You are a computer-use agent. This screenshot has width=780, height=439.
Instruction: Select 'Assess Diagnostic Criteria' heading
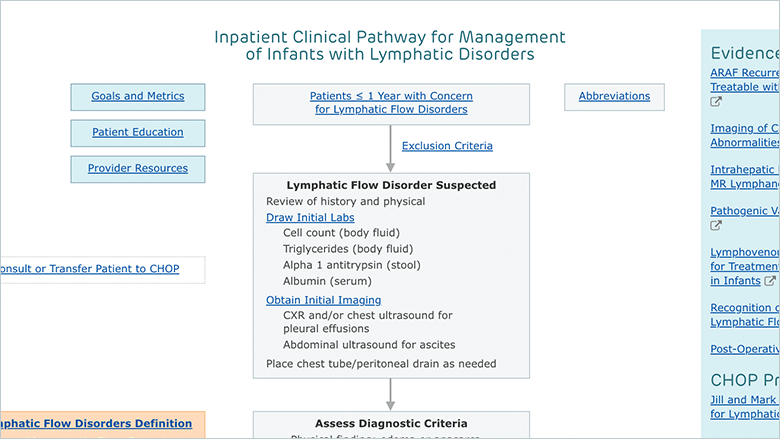[391, 424]
